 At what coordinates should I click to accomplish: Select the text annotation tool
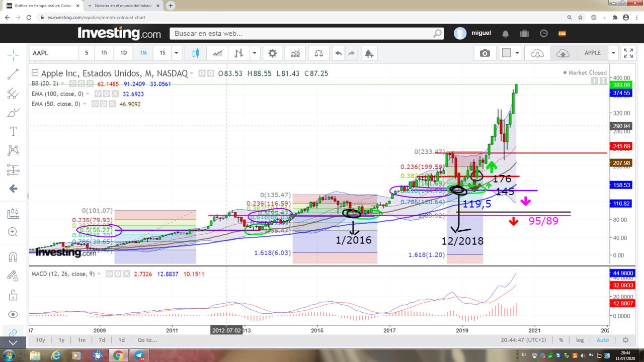pos(13,131)
